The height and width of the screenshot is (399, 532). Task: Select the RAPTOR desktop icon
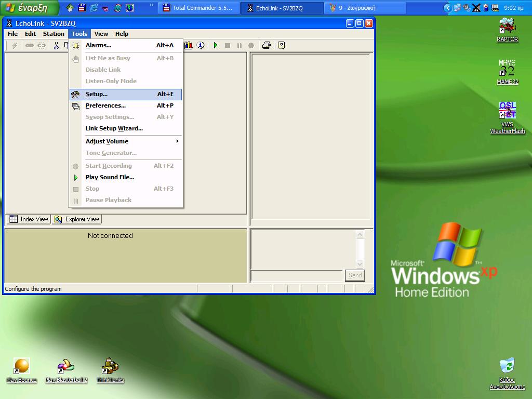508,30
